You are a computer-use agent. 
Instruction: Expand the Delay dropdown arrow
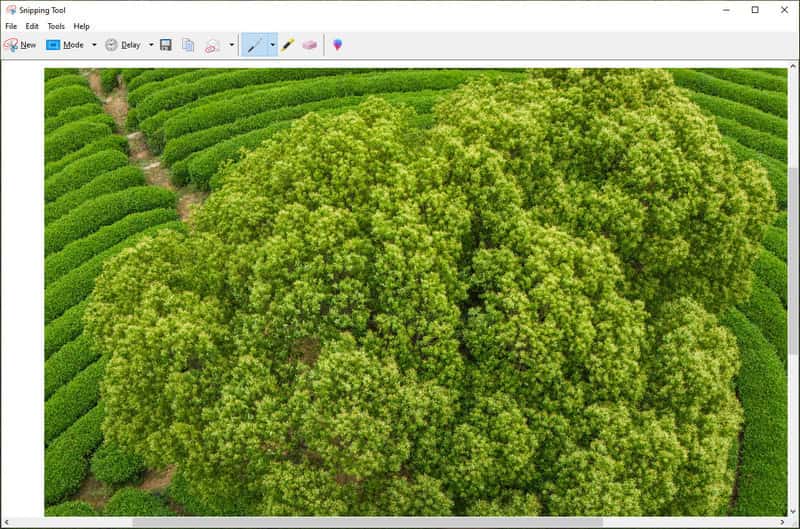(x=151, y=45)
